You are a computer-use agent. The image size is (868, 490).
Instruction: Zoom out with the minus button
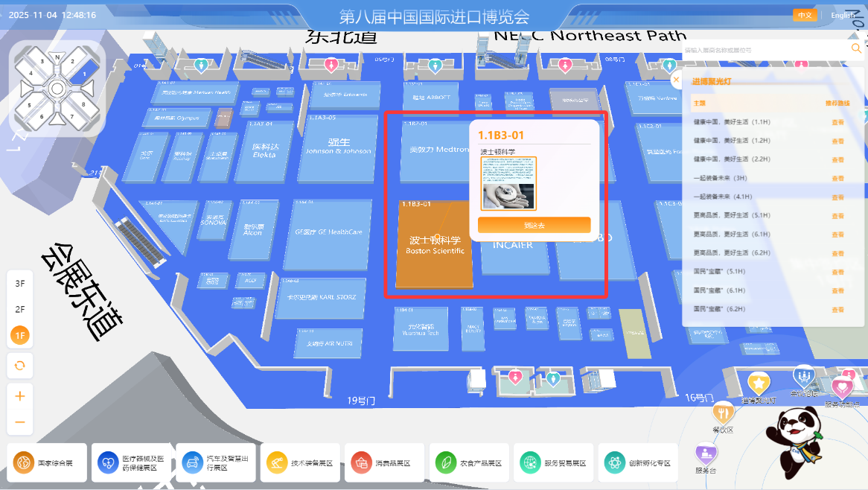(20, 422)
